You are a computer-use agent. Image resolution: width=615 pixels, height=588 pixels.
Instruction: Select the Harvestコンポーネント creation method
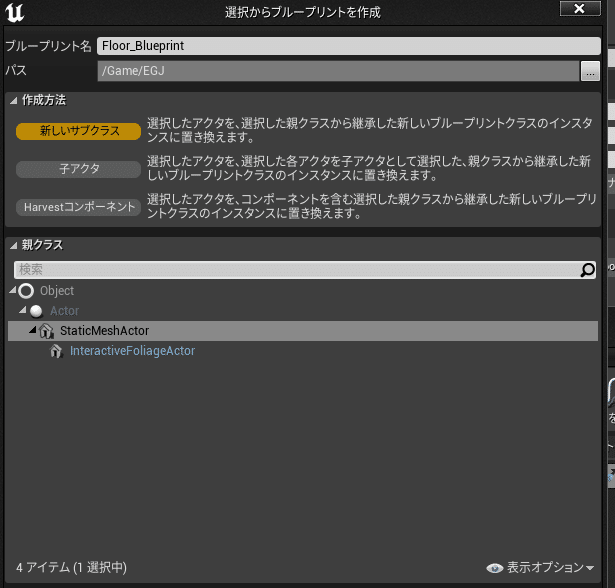click(78, 207)
